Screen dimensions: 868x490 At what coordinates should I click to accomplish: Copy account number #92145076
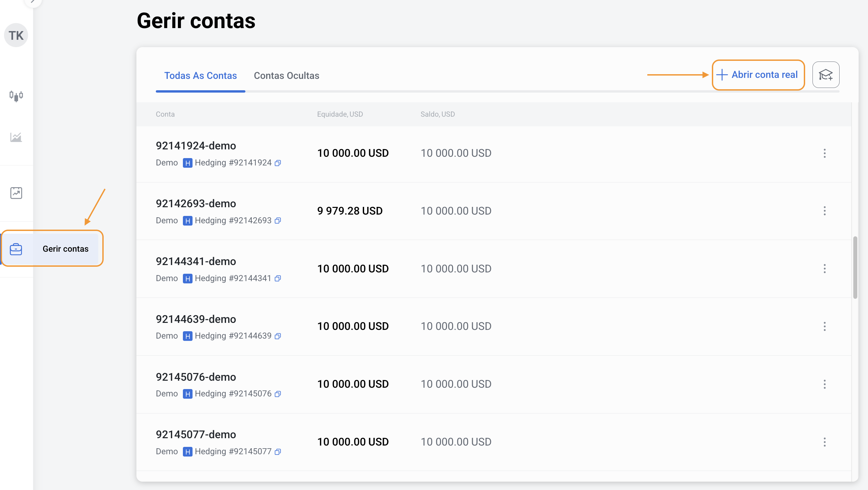[x=278, y=394]
